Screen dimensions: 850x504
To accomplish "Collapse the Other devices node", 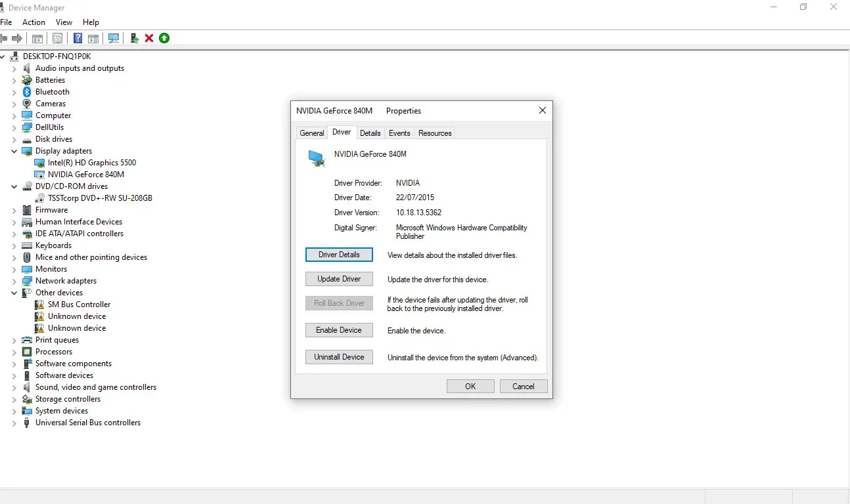I will (x=14, y=293).
